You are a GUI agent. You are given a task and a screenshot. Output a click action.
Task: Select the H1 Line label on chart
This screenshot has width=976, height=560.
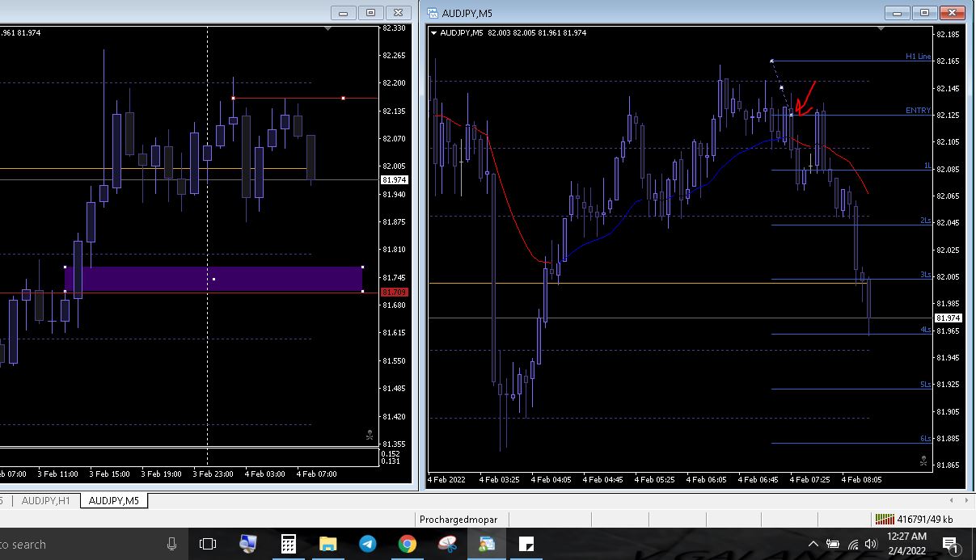pos(918,57)
